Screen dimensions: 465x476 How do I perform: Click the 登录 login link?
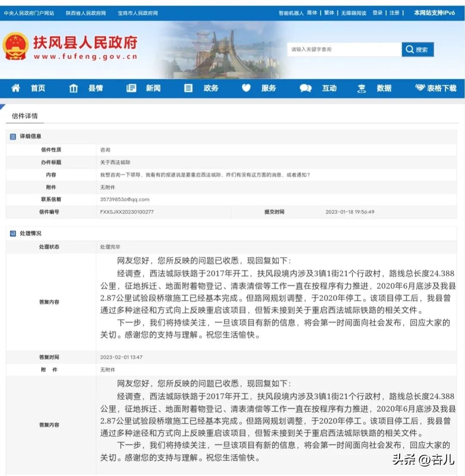click(x=378, y=13)
